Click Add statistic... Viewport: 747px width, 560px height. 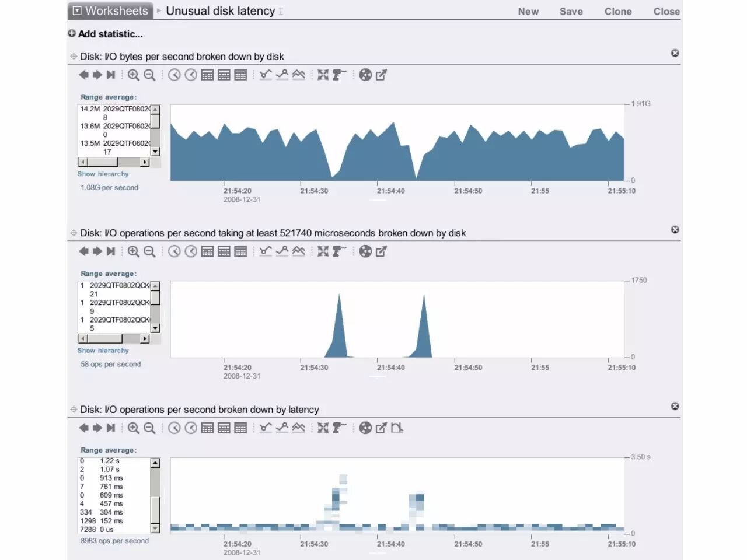(105, 34)
